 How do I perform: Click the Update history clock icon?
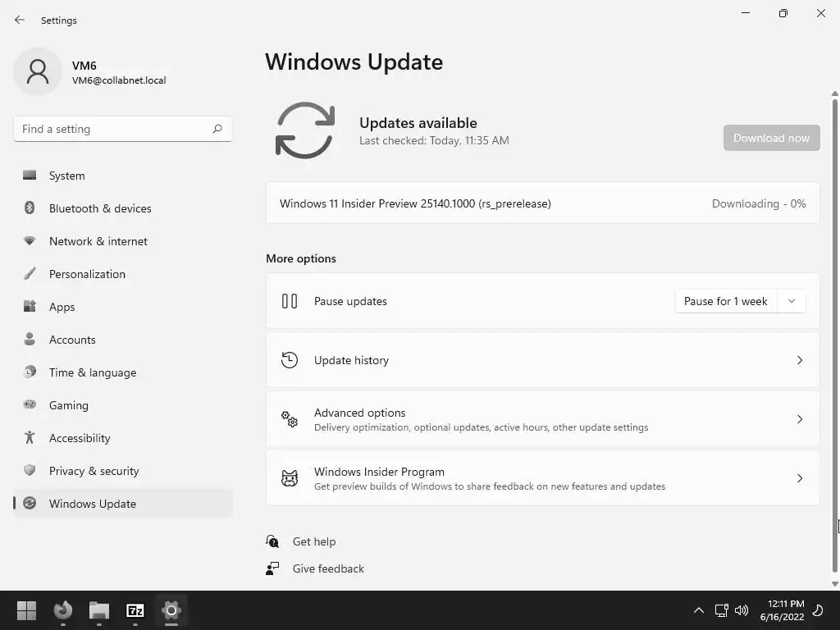(x=290, y=360)
